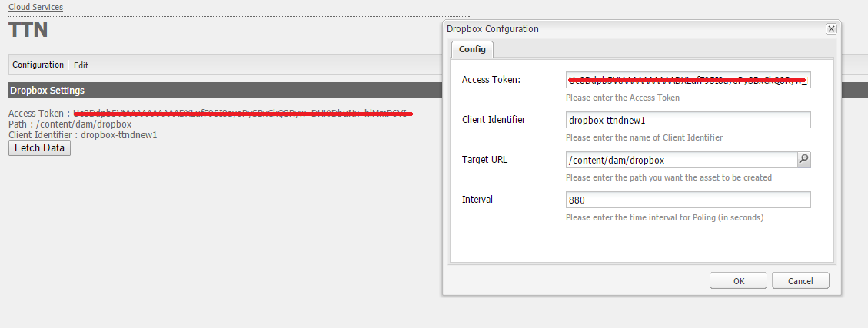This screenshot has width=868, height=328.
Task: Focus the Access Token input field
Action: 688,80
